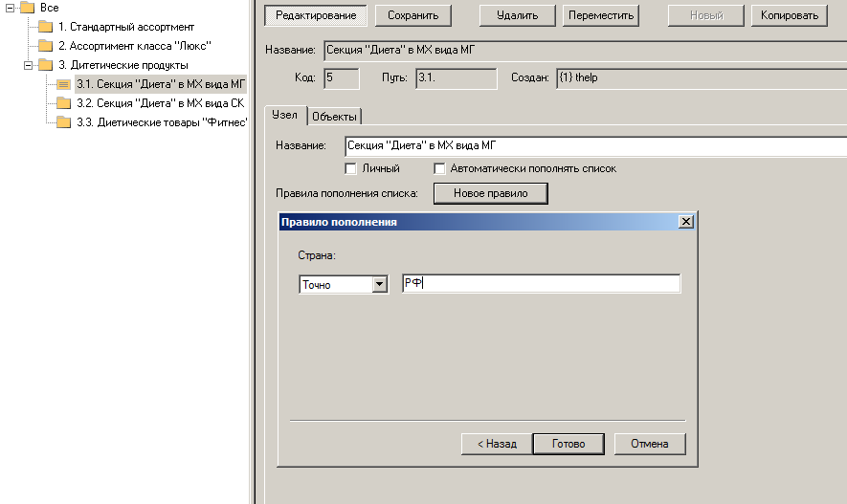
Task: Click the 'Копировать' button
Action: coord(790,15)
